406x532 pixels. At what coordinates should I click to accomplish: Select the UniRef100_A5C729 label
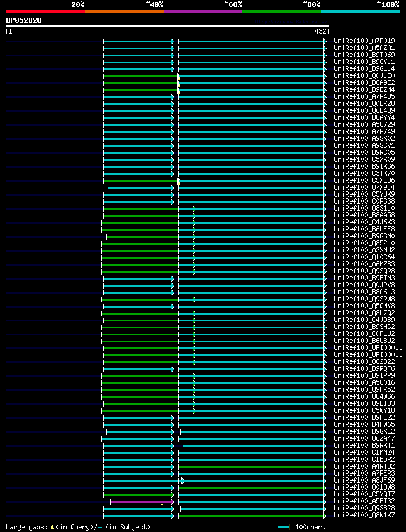pyautogui.click(x=364, y=124)
